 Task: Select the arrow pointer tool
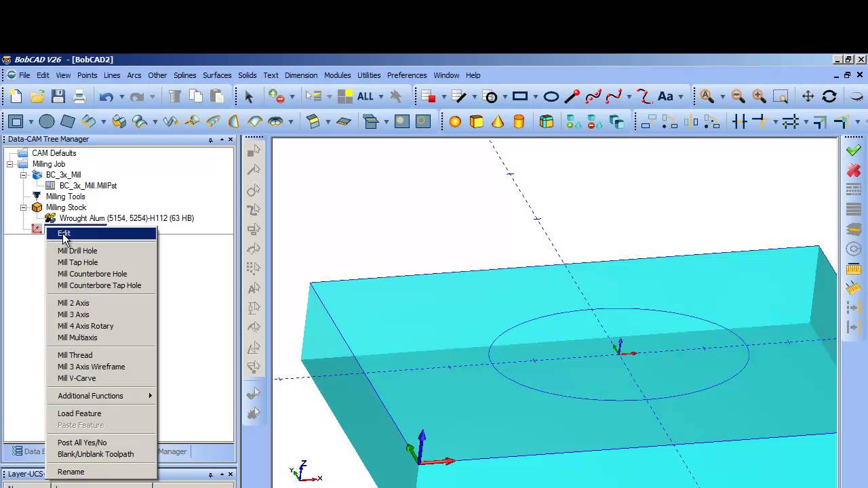pyautogui.click(x=248, y=97)
